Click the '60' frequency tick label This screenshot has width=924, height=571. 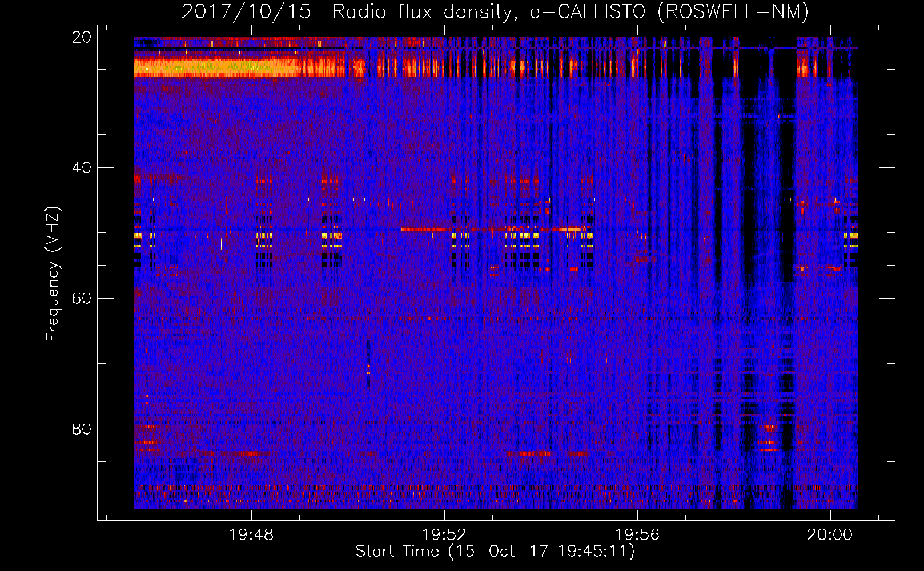[82, 299]
